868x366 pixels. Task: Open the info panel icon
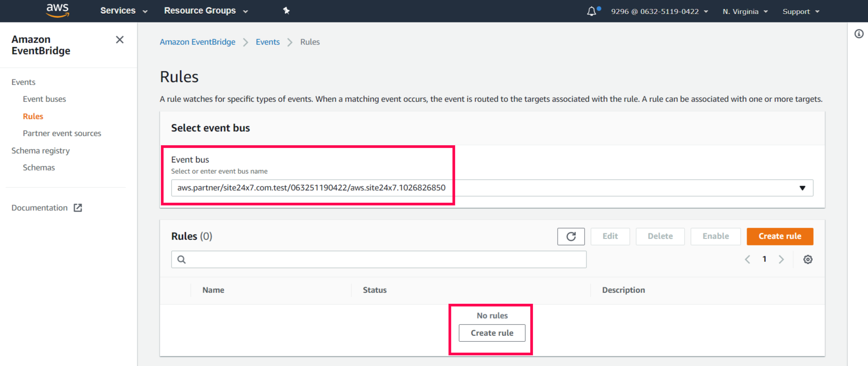click(x=858, y=34)
